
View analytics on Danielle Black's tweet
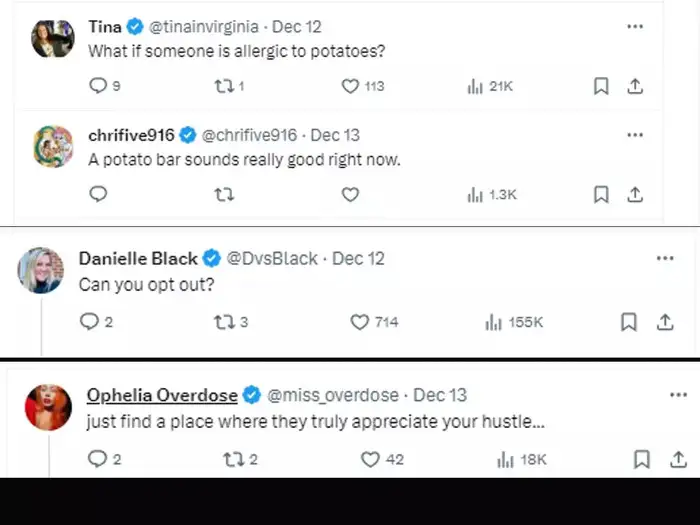click(x=493, y=322)
